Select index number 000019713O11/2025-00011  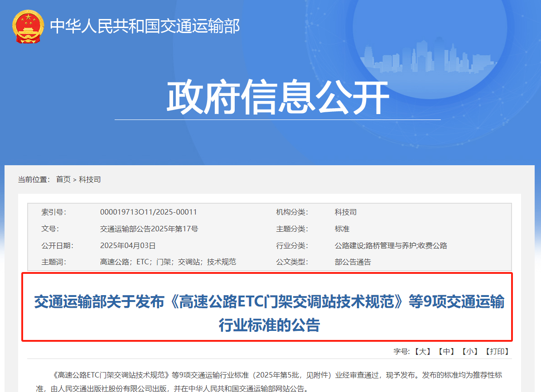pyautogui.click(x=148, y=212)
